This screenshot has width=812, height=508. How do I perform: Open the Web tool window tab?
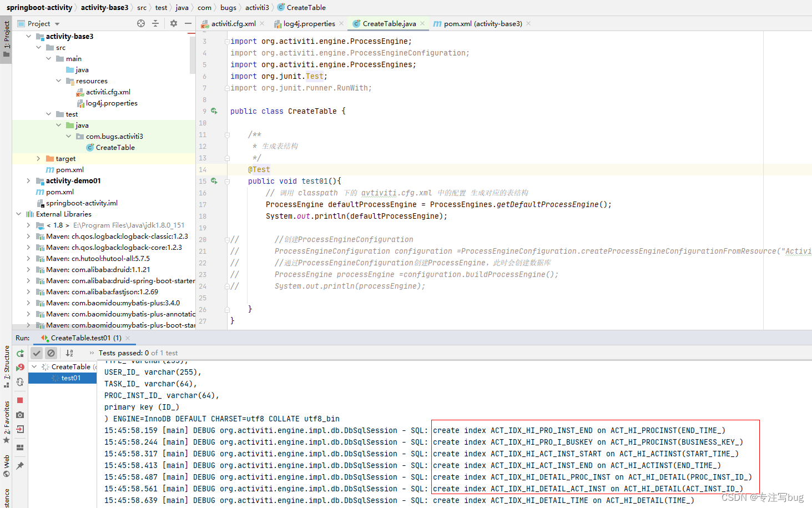6,466
